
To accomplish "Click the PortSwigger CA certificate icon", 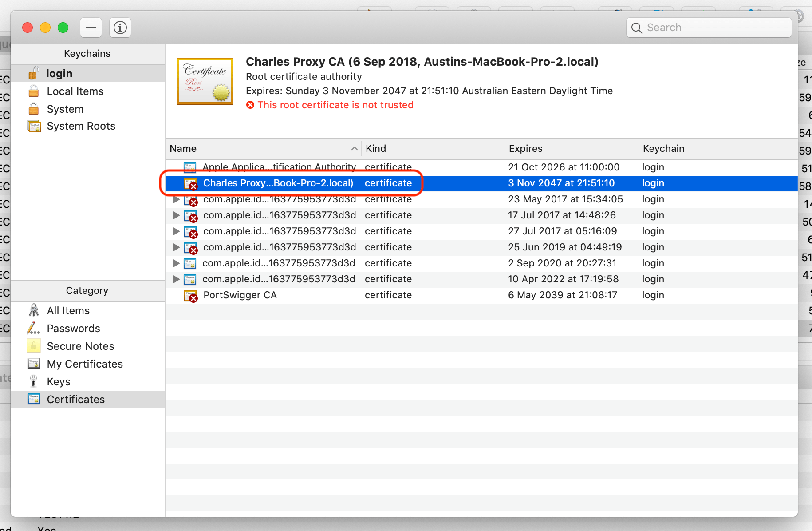I will pyautogui.click(x=191, y=296).
